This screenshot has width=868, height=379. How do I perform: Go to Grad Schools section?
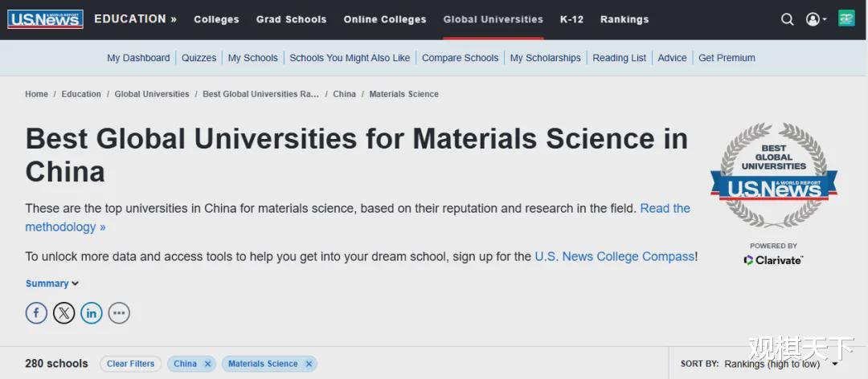click(291, 19)
